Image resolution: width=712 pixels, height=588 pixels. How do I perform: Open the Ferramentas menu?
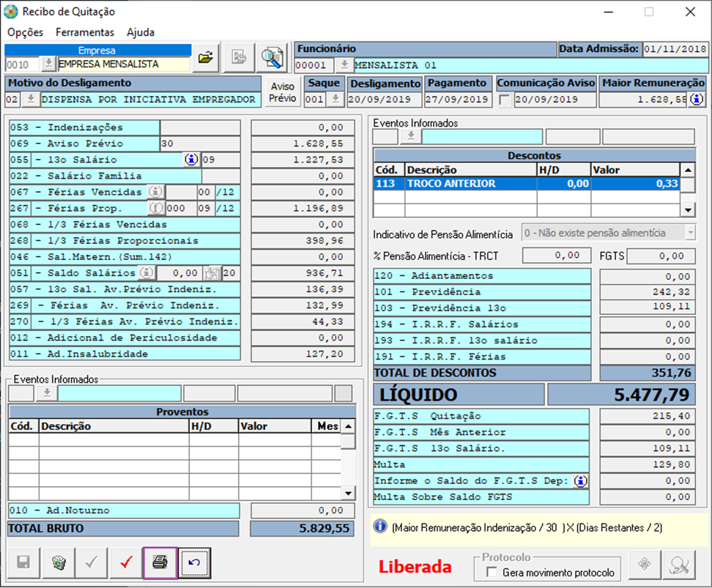point(85,32)
